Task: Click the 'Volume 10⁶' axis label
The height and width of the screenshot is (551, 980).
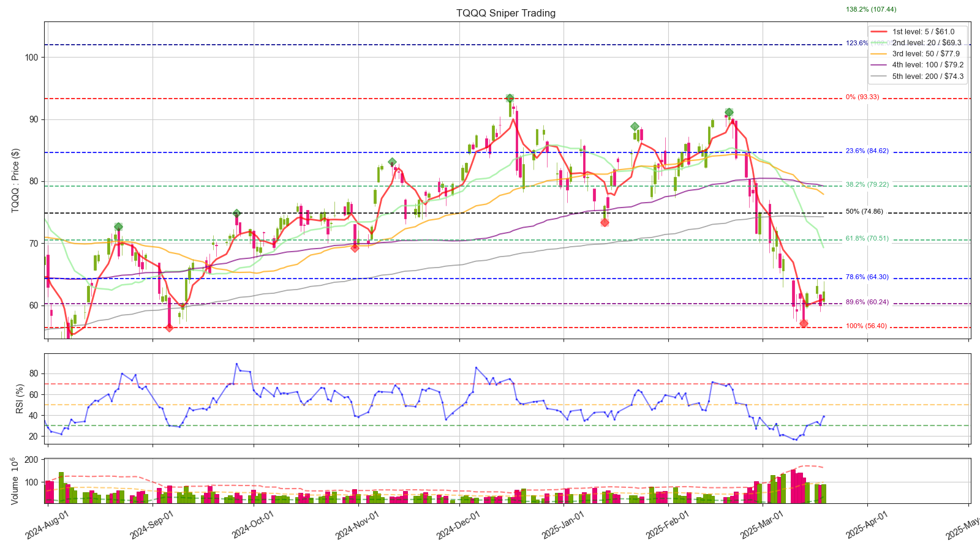Action: point(15,481)
